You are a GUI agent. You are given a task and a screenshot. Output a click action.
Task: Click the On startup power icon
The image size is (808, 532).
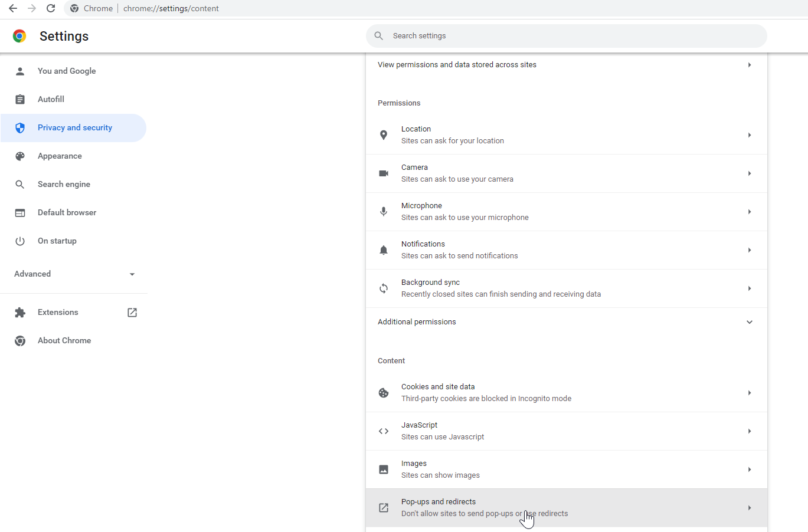click(20, 241)
